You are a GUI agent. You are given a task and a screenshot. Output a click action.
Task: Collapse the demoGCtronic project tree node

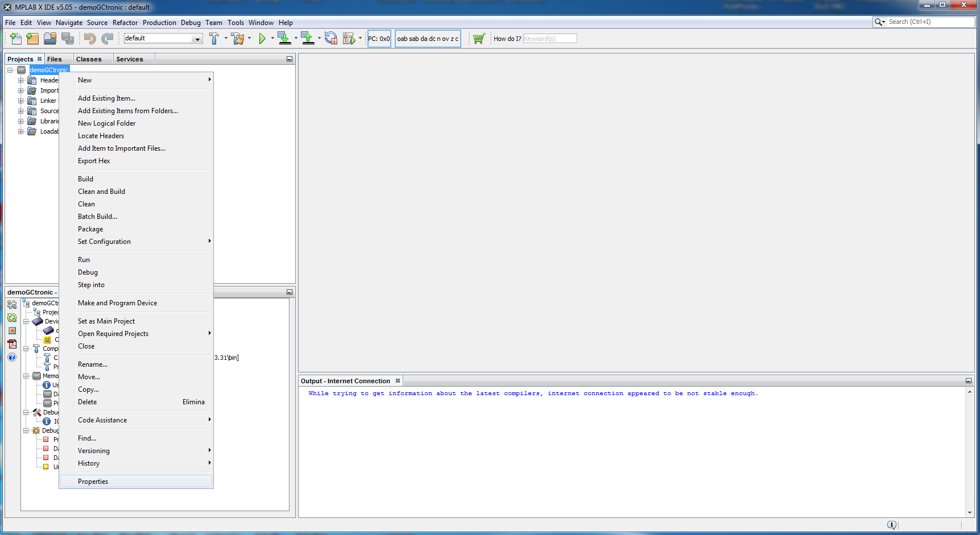(x=10, y=70)
